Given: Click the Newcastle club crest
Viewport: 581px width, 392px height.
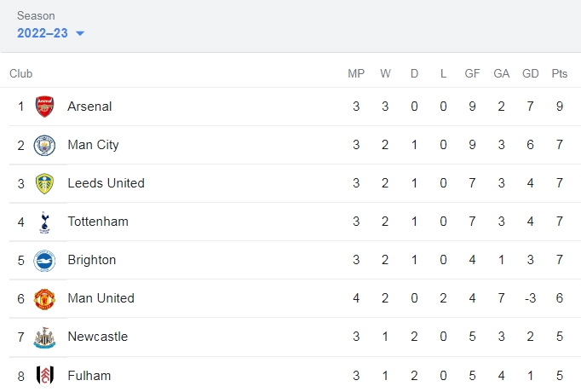Looking at the screenshot, I should 44,337.
